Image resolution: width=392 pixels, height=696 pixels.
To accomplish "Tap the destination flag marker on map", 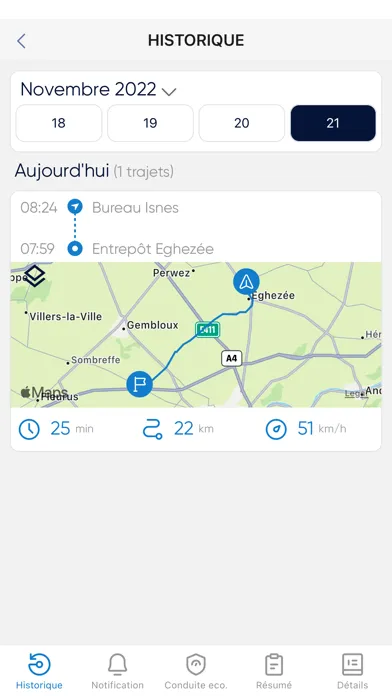I will pos(140,384).
